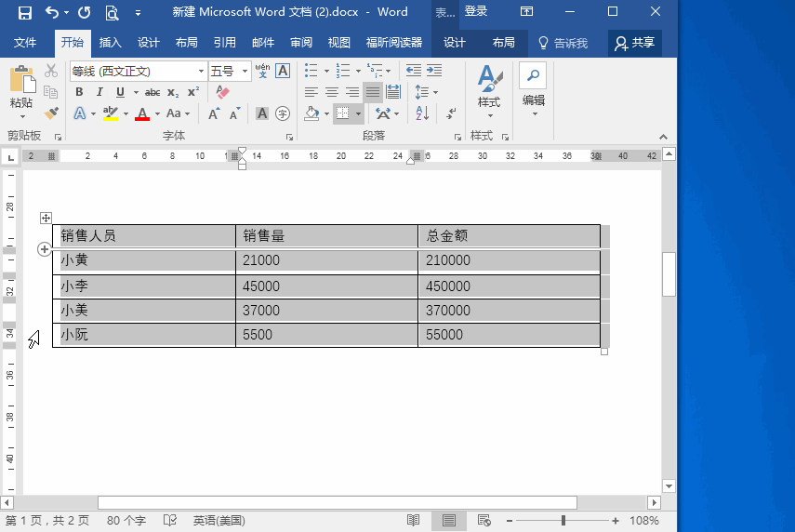The height and width of the screenshot is (532, 795).
Task: Decrease paragraph indent
Action: 414,71
